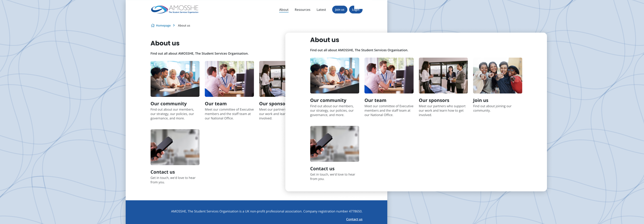Click the Login button in the header
This screenshot has width=644, height=224.
pyautogui.click(x=356, y=9)
